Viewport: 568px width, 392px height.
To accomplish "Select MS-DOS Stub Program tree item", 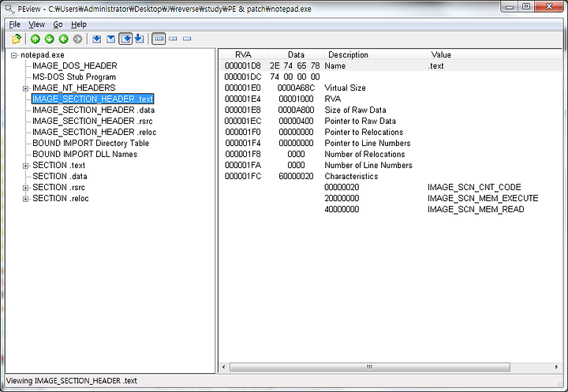I will click(x=74, y=77).
